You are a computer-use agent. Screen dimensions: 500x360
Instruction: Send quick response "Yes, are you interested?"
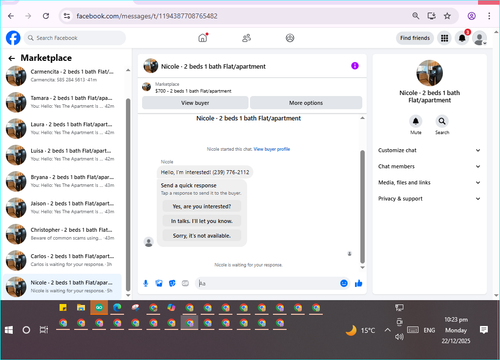click(202, 206)
